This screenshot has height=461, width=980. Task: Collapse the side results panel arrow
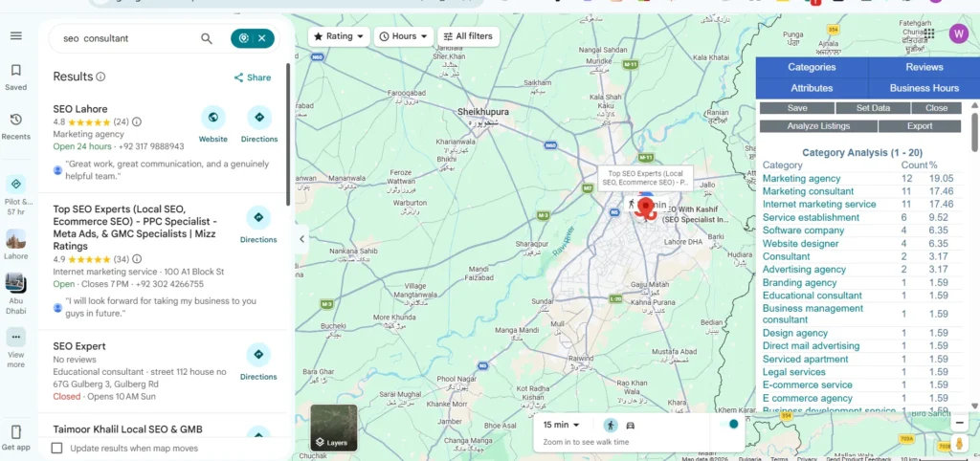click(301, 238)
